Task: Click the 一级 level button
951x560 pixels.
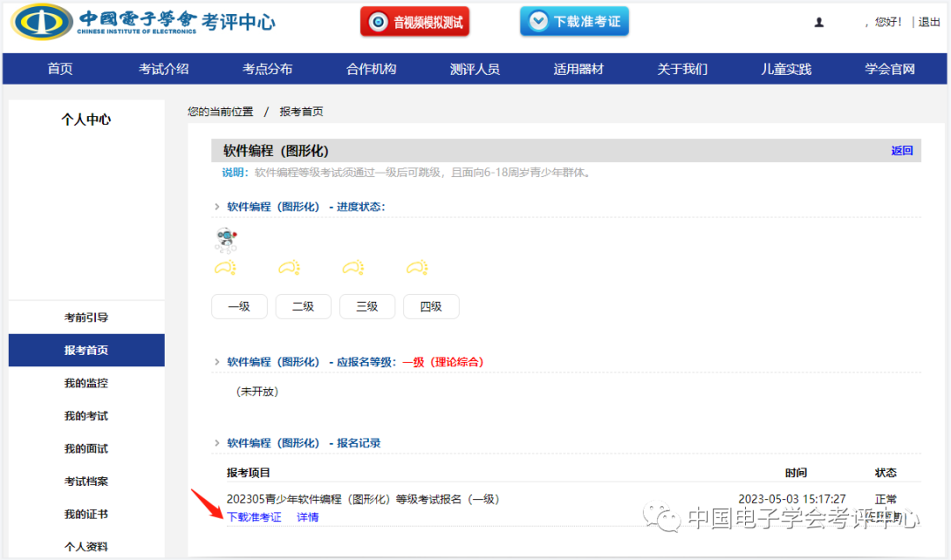Action: (x=239, y=306)
